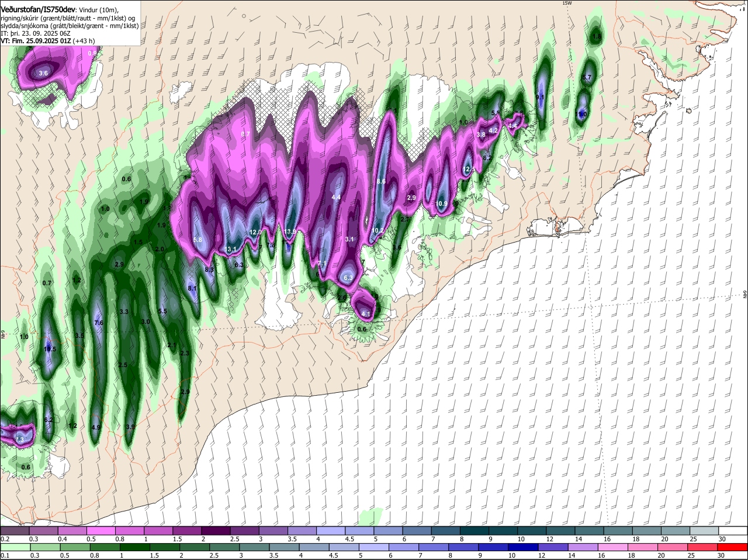The height and width of the screenshot is (560, 748).
Task: Click rain legend swatch between 1 and 1.5
Action: tap(135, 547)
